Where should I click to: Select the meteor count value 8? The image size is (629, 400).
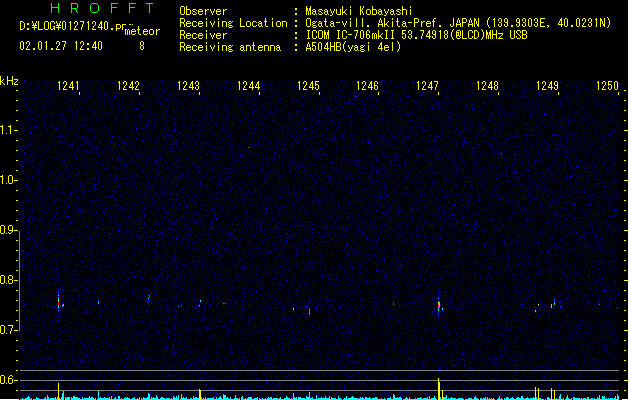coord(142,46)
